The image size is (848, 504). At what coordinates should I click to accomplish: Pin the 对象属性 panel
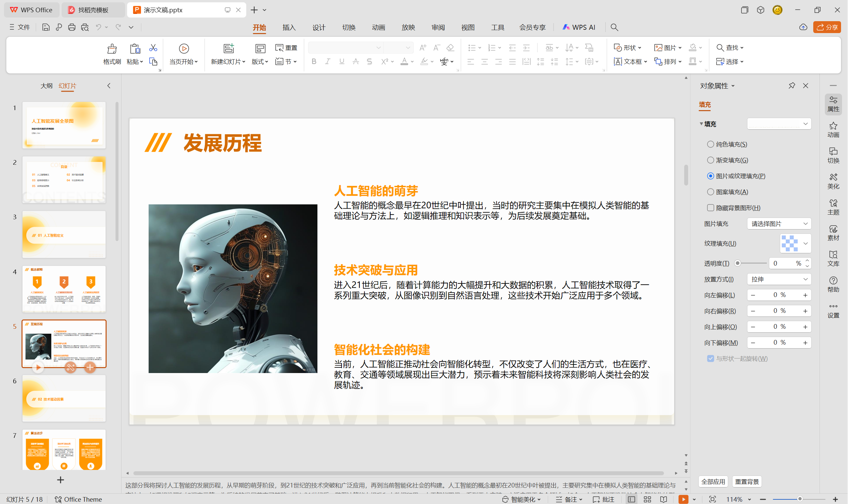[x=792, y=86]
